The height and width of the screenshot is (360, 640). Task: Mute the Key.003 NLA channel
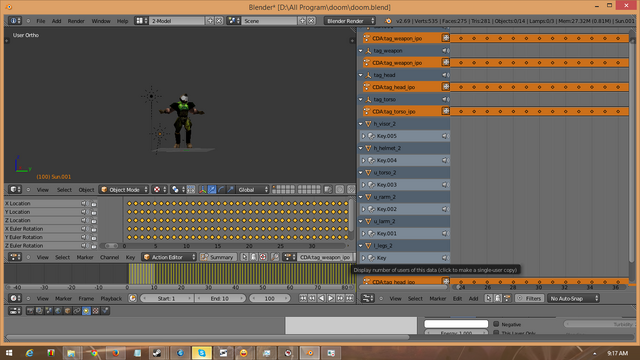pyautogui.click(x=446, y=184)
